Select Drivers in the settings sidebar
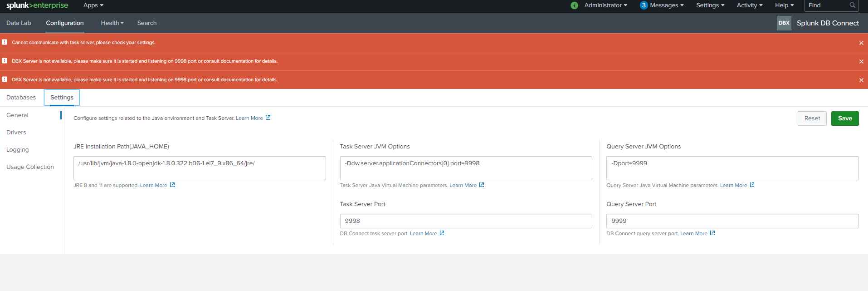The width and height of the screenshot is (868, 291). coord(16,133)
